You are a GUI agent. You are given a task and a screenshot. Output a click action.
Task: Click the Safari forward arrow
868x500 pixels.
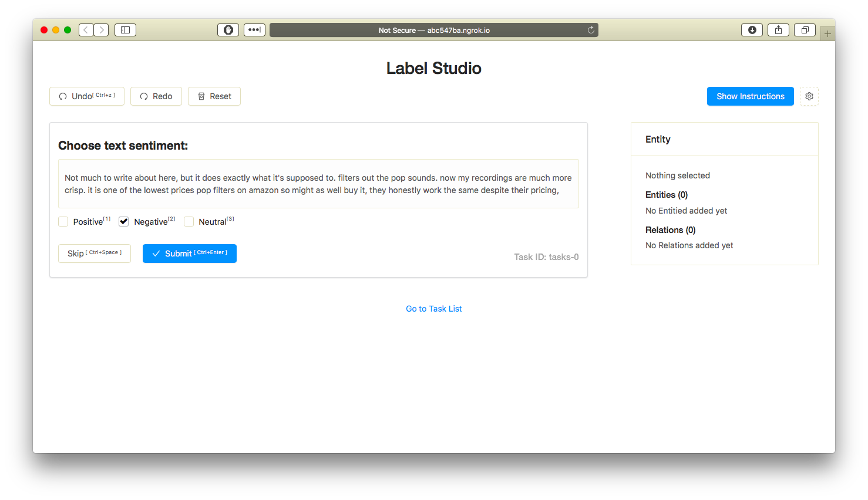pyautogui.click(x=101, y=30)
